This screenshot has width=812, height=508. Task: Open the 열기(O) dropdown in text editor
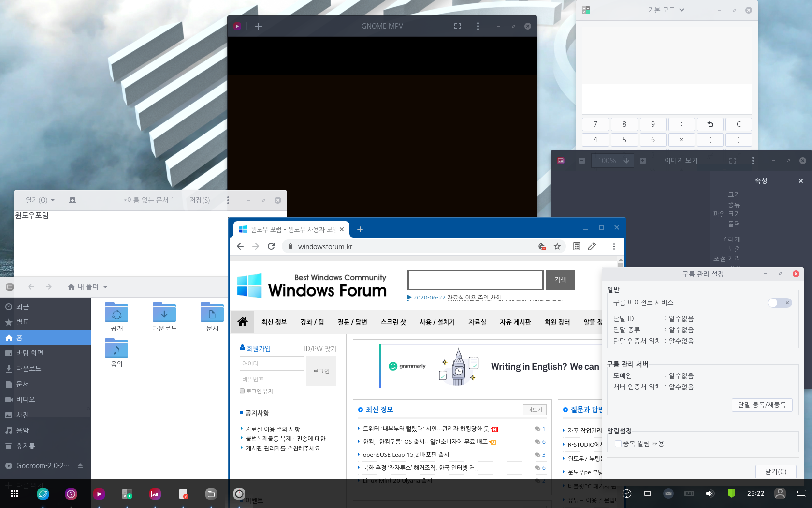point(41,200)
